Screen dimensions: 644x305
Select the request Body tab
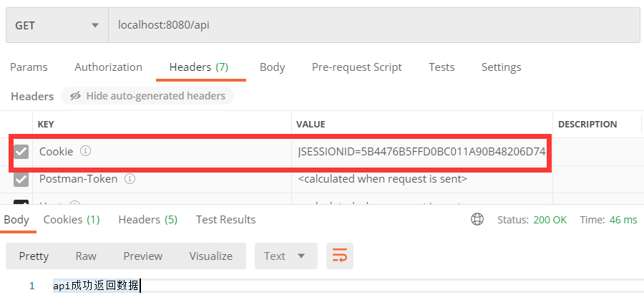273,67
